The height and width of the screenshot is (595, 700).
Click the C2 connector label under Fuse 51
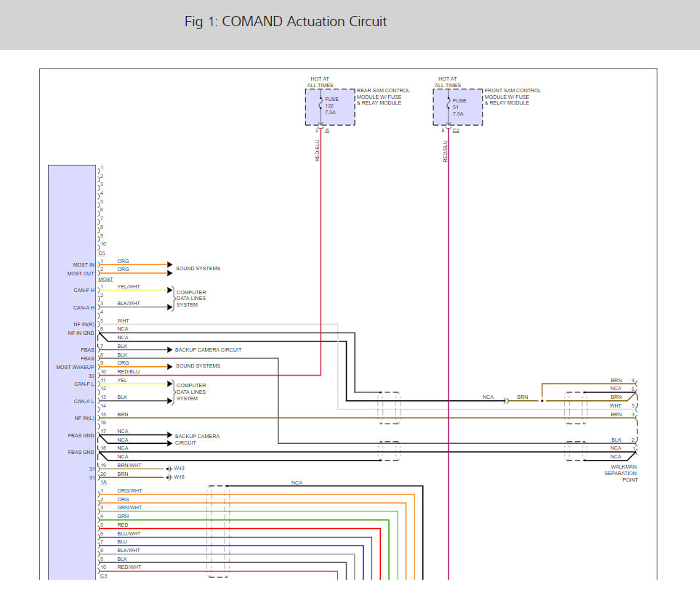pyautogui.click(x=456, y=131)
